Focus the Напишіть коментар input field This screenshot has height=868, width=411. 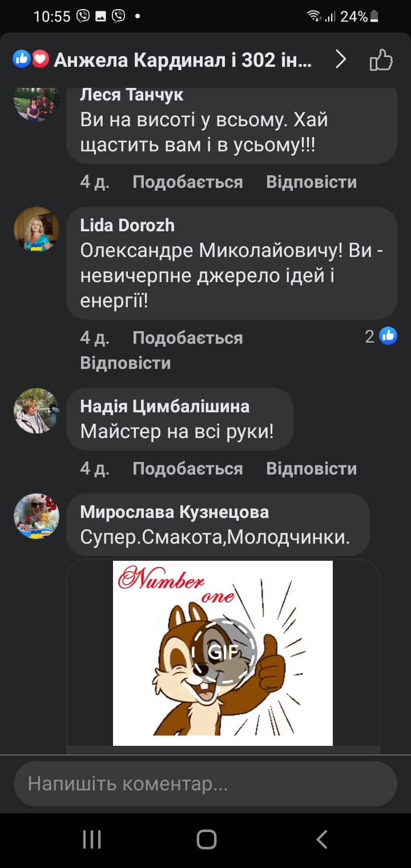(205, 784)
